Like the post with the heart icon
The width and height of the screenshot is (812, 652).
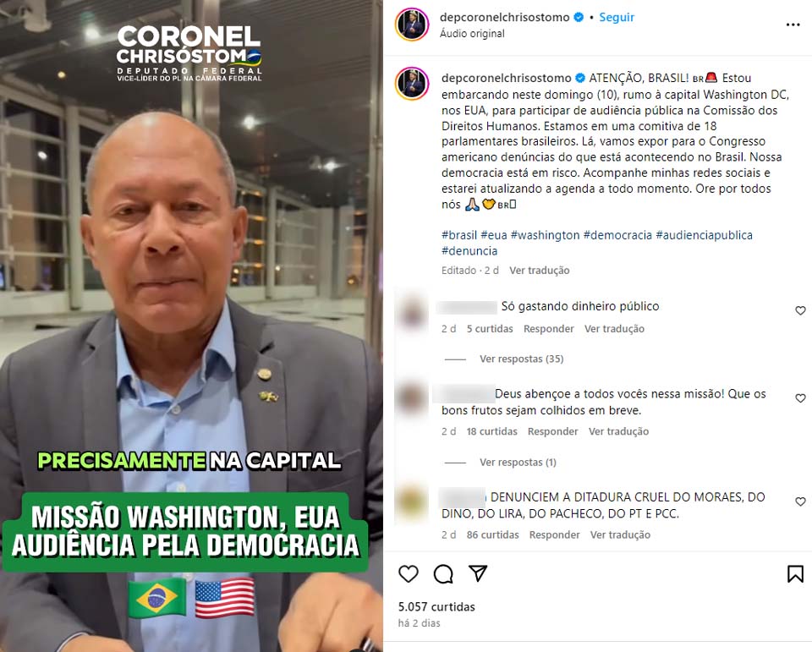coord(408,574)
